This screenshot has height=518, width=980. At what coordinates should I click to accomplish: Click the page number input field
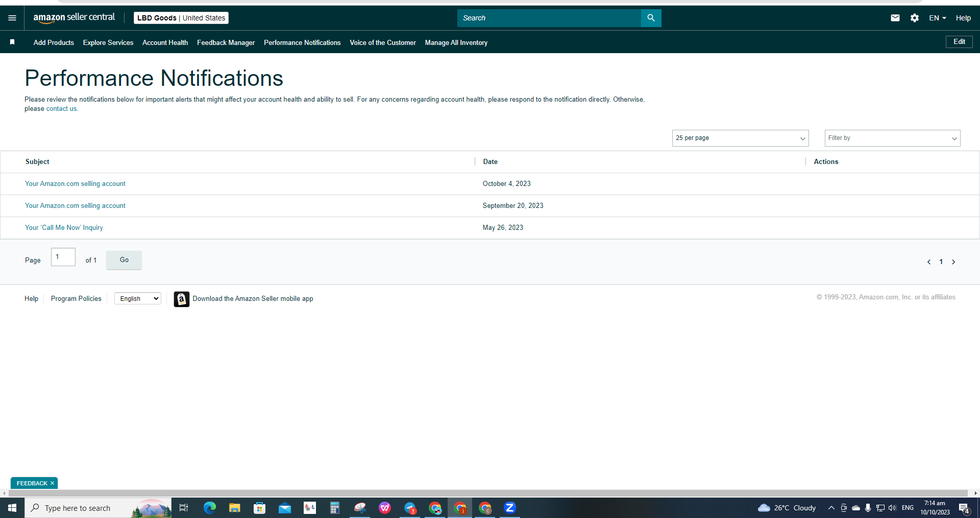(63, 257)
